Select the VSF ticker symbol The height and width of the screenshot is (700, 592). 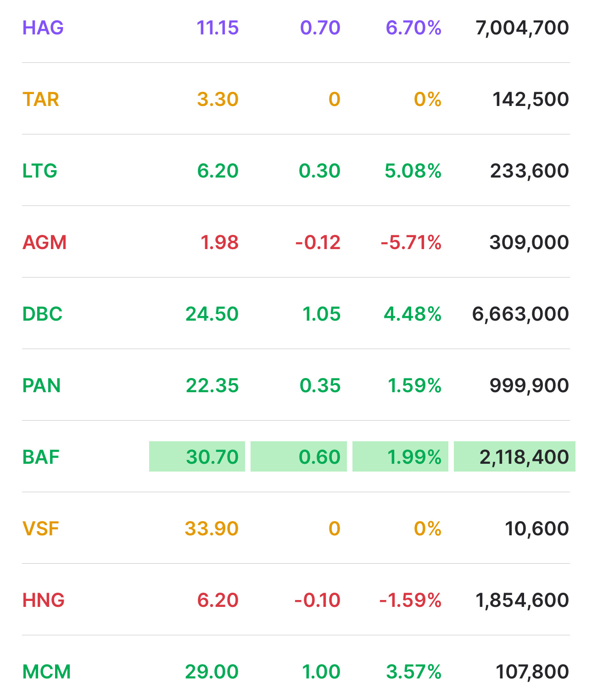coord(41,529)
